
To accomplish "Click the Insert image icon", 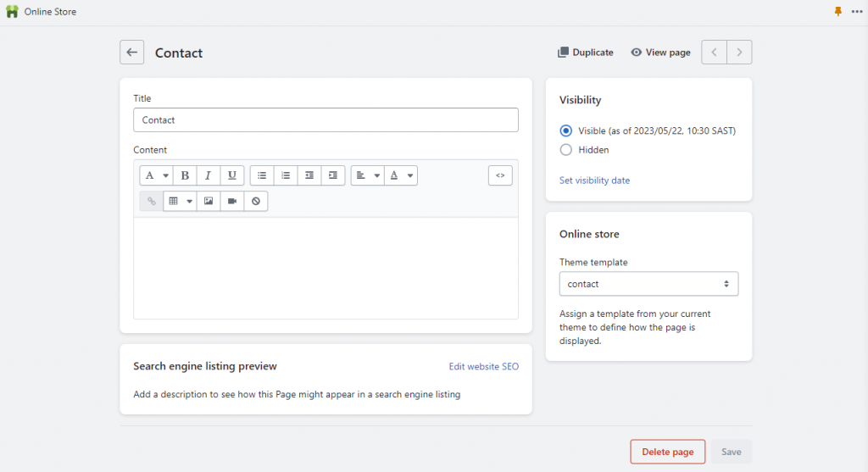I will (x=209, y=202).
